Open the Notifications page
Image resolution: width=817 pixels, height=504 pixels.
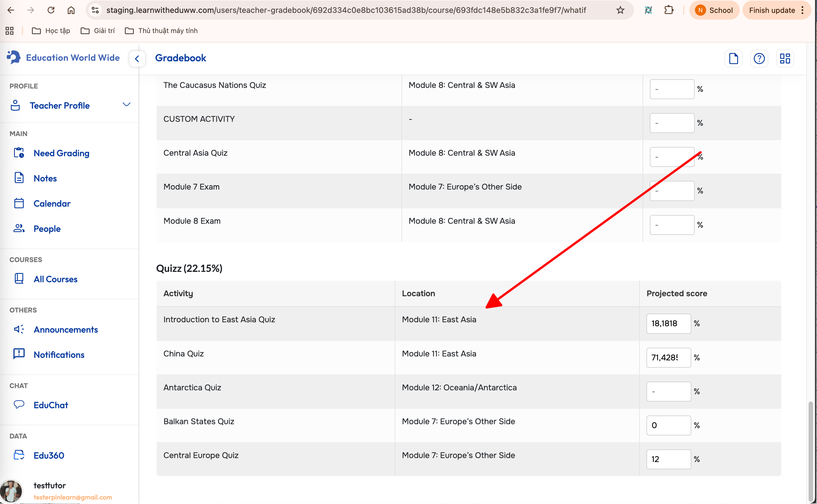click(x=59, y=355)
